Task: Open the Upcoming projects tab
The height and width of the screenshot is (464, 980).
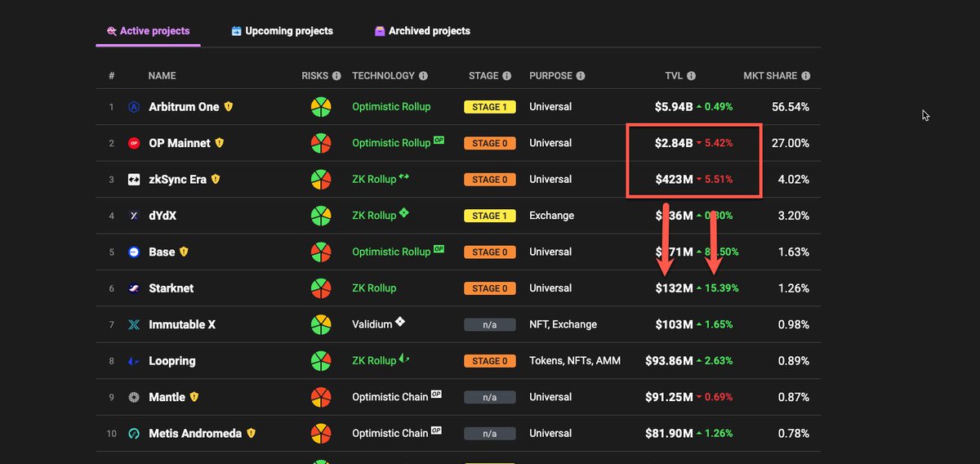Action: pyautogui.click(x=283, y=31)
